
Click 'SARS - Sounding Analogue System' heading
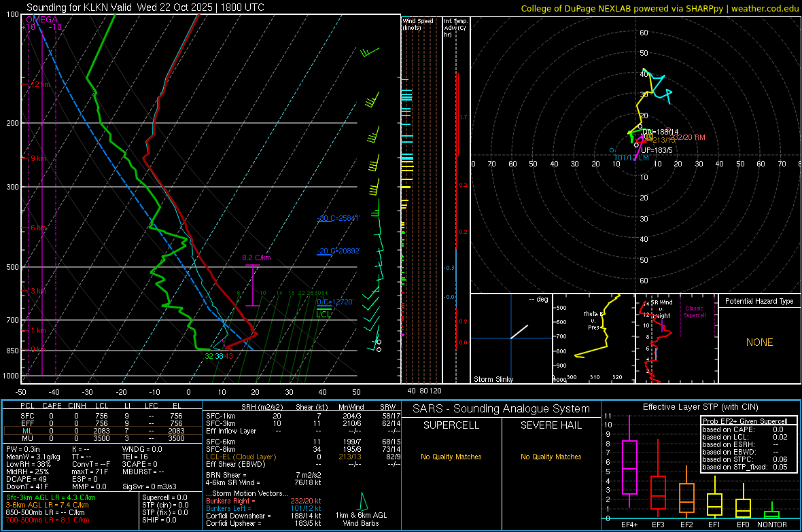click(501, 409)
